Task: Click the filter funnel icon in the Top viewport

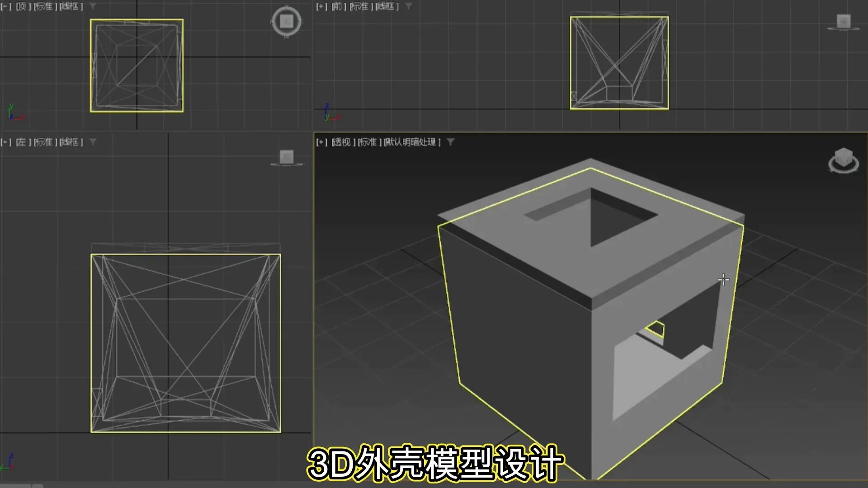Action: (93, 6)
